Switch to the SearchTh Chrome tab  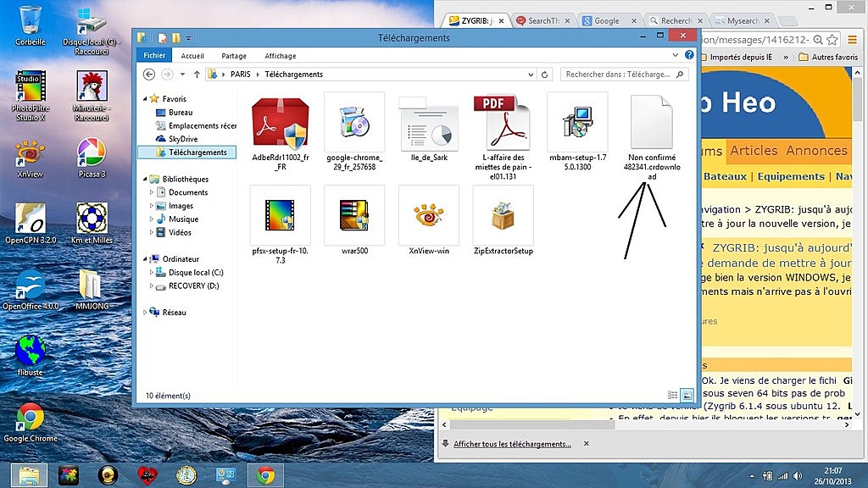[543, 20]
